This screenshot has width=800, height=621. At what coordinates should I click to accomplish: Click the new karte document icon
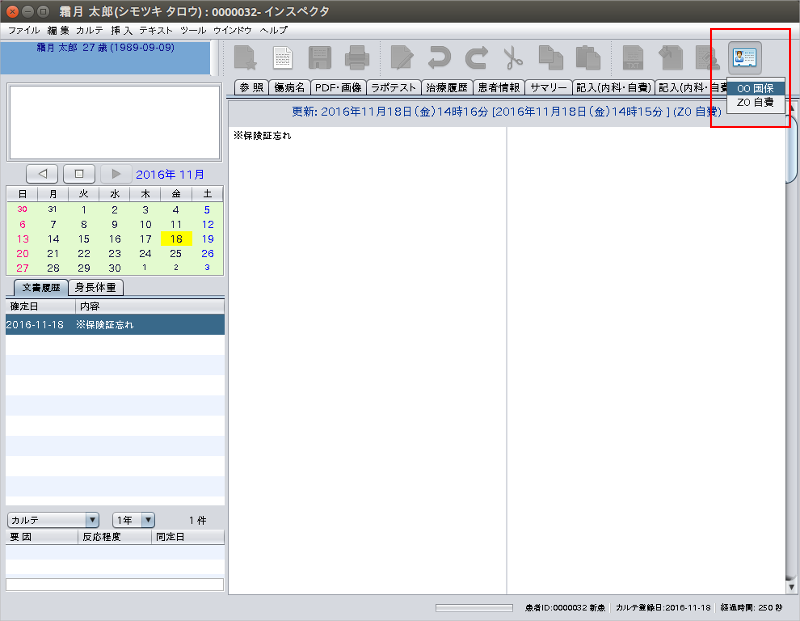point(243,58)
